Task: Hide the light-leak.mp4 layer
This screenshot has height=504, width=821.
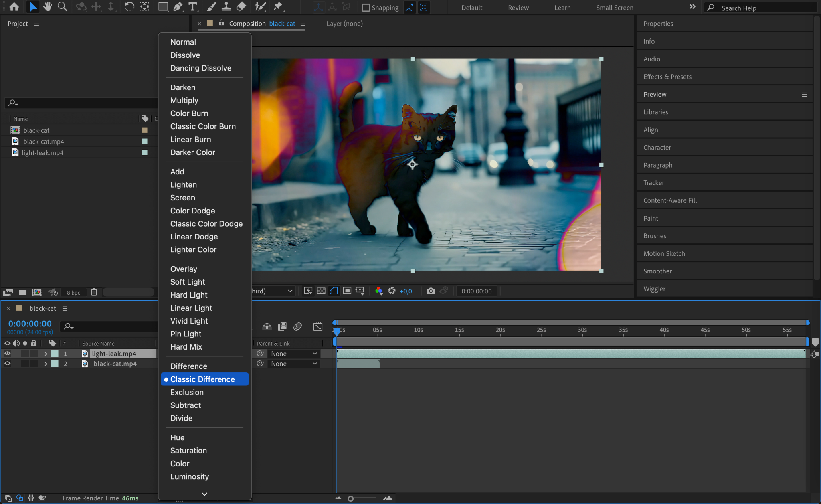Action: (7, 354)
